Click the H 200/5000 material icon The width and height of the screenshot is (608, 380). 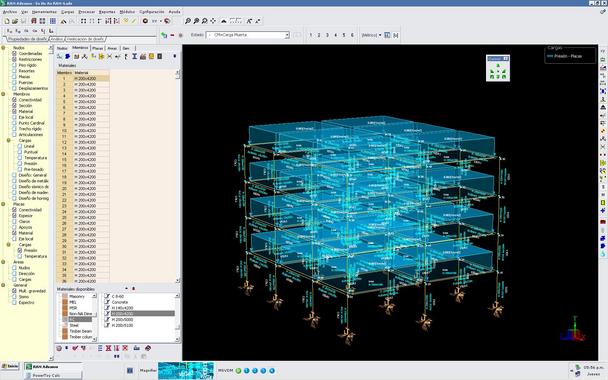107,320
